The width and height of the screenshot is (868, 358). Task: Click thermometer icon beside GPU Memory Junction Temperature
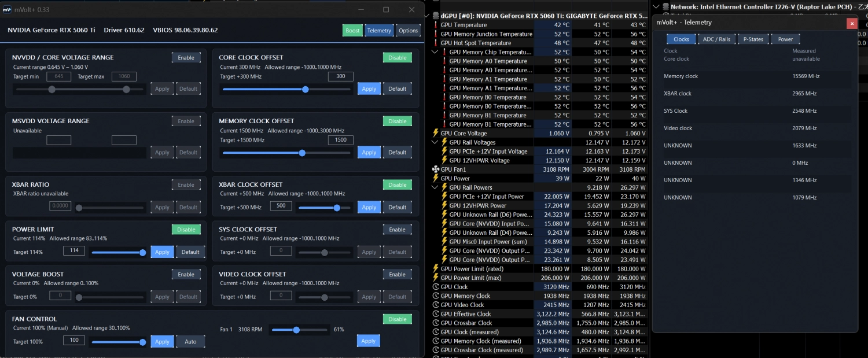436,34
